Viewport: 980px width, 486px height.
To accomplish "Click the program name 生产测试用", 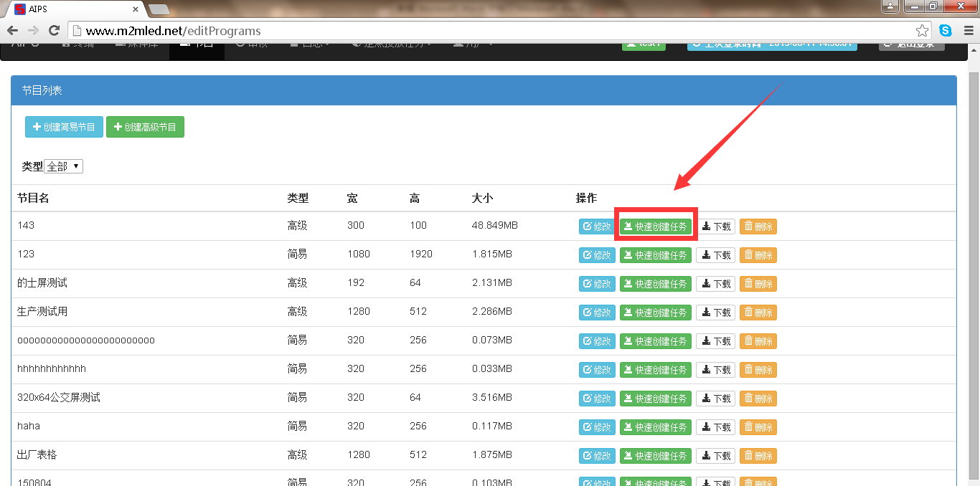I will coord(42,312).
